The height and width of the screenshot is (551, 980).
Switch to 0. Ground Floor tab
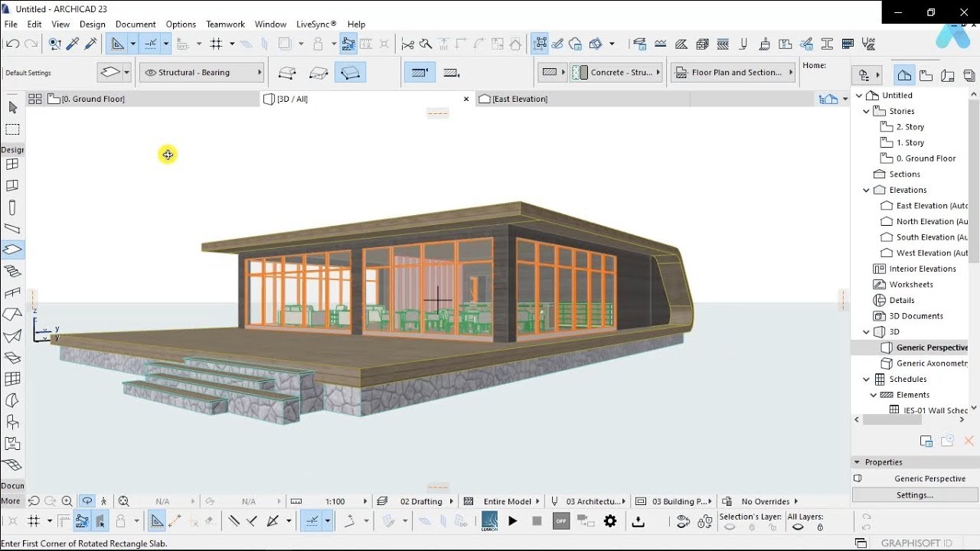pos(152,99)
